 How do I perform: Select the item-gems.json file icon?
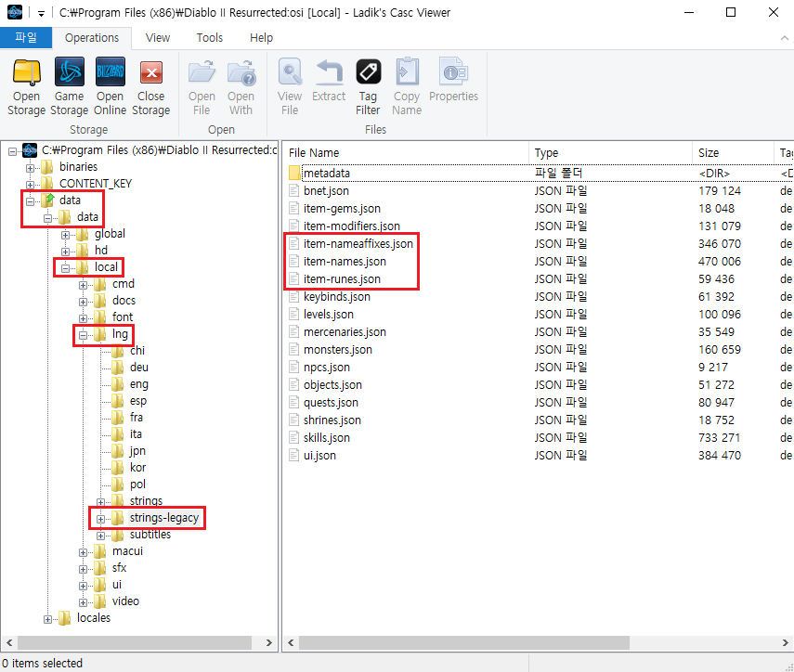[x=293, y=209]
